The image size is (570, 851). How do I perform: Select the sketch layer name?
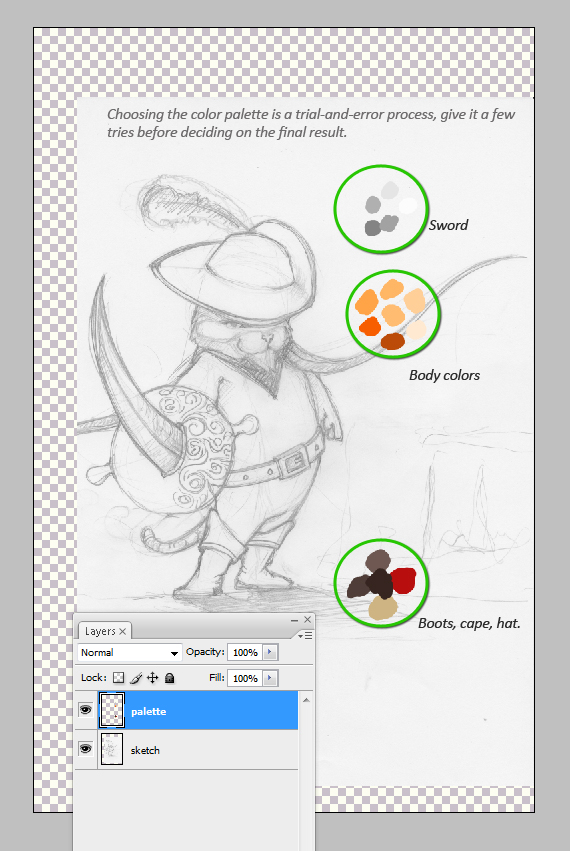145,750
